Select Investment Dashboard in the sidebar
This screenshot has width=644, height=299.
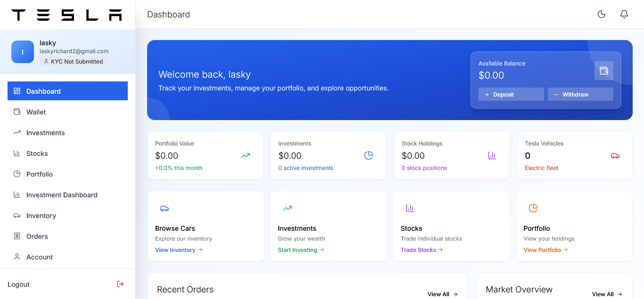[62, 195]
